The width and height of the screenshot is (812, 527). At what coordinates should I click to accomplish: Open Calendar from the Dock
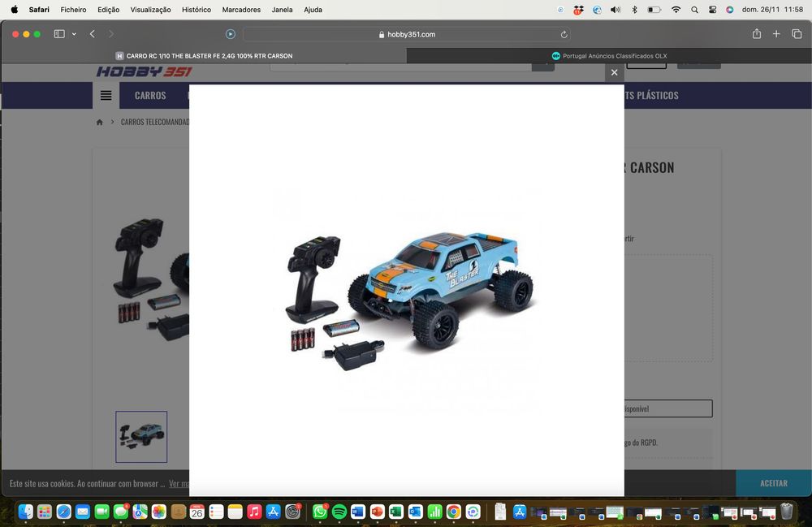tap(197, 512)
